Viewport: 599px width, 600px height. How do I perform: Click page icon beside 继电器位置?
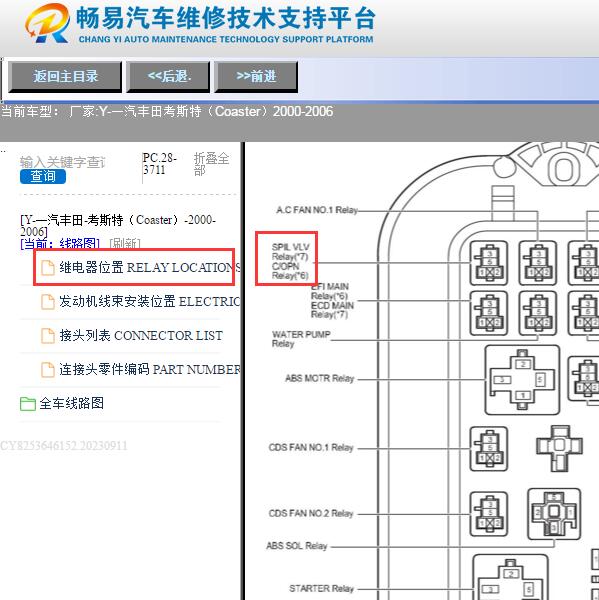click(48, 267)
